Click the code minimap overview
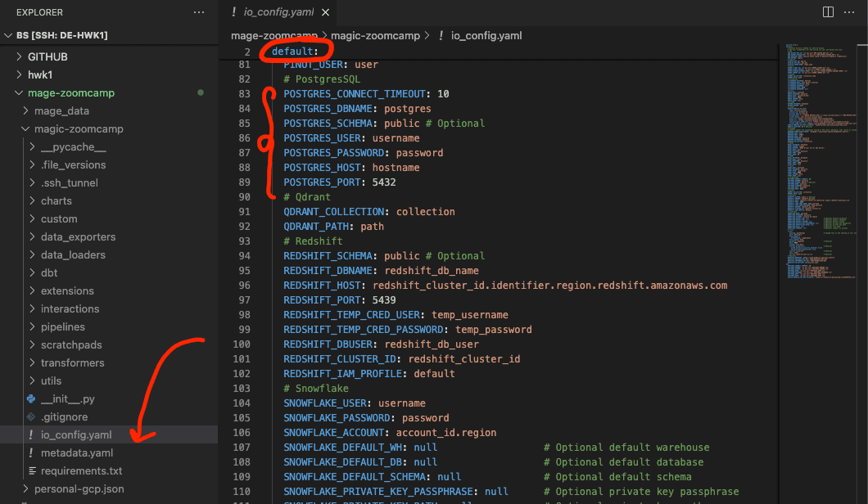 click(x=821, y=161)
